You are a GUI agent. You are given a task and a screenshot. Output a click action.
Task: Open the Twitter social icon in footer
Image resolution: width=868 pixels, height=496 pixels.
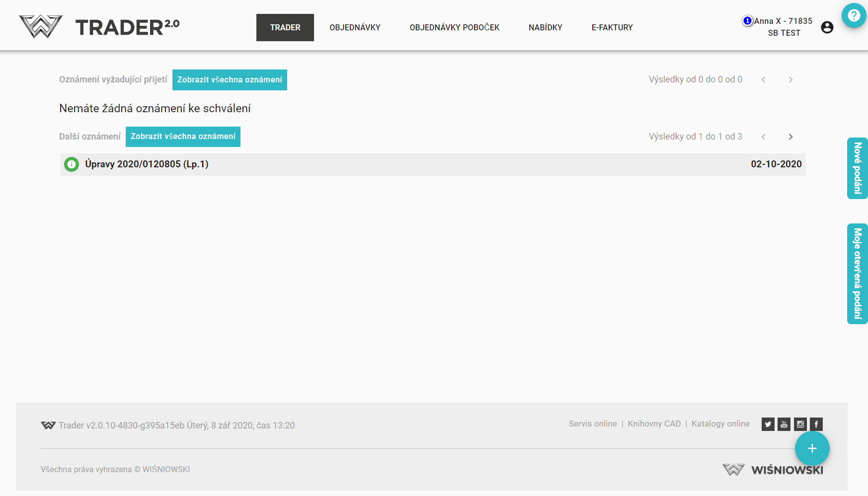(768, 424)
